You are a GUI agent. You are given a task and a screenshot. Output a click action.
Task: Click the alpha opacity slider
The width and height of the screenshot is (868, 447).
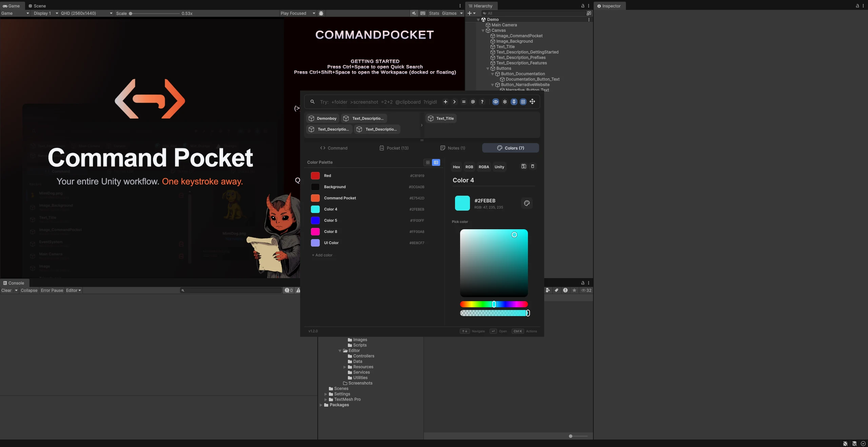point(494,313)
